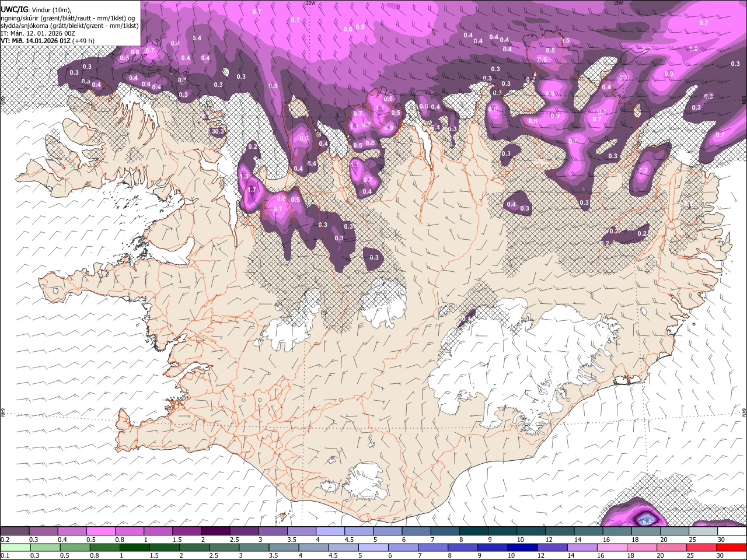
Task: Click the deep blue rain swatch between 10 and 12
Action: coord(522,547)
